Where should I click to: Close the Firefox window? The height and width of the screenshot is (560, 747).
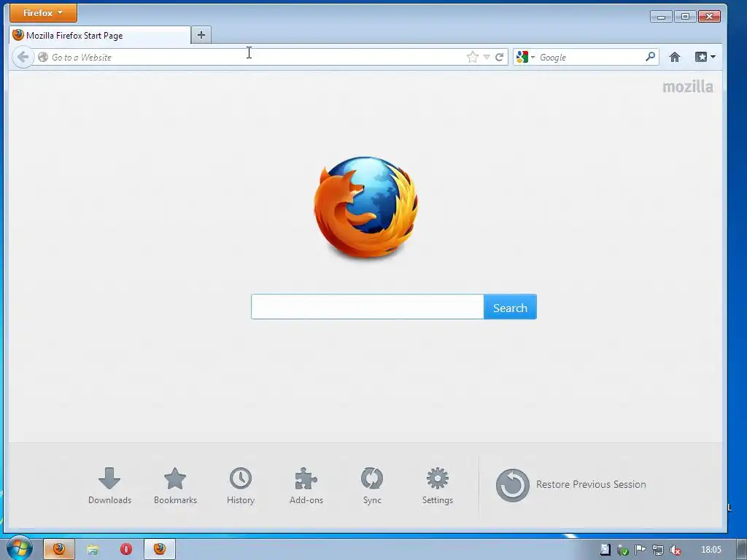click(x=709, y=17)
